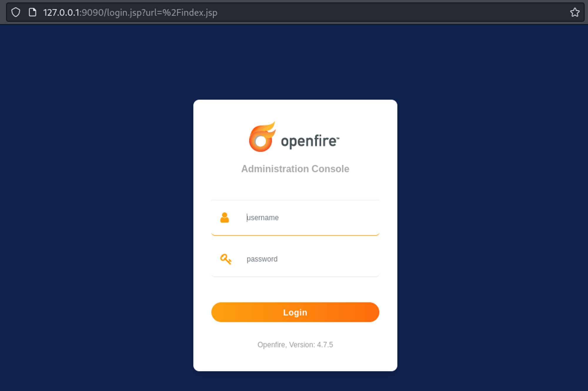
Task: Click the orange key icon
Action: click(225, 259)
